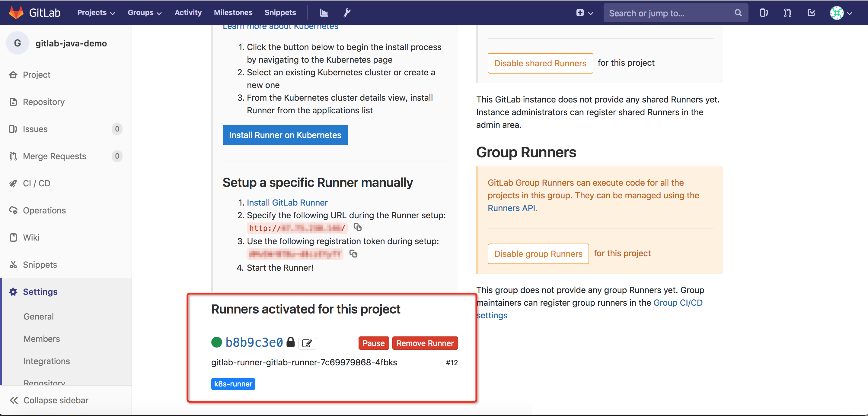This screenshot has height=416, width=868.
Task: Switch to Milestones in the navigation
Action: [x=233, y=12]
